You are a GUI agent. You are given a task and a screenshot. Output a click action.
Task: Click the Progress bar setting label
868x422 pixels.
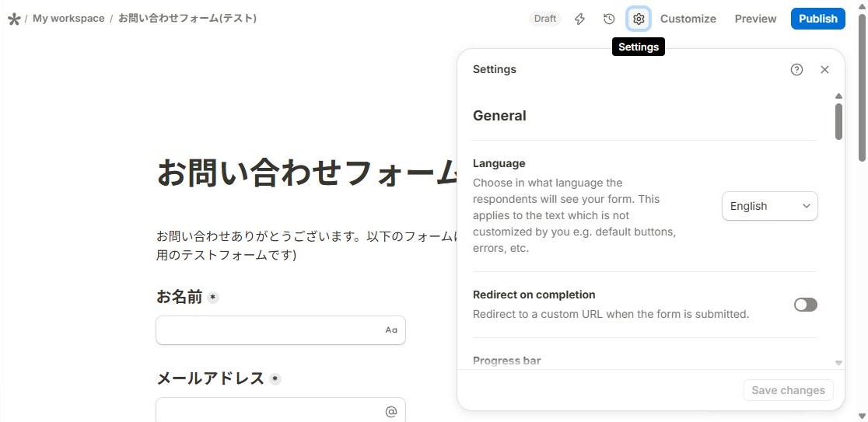point(506,361)
